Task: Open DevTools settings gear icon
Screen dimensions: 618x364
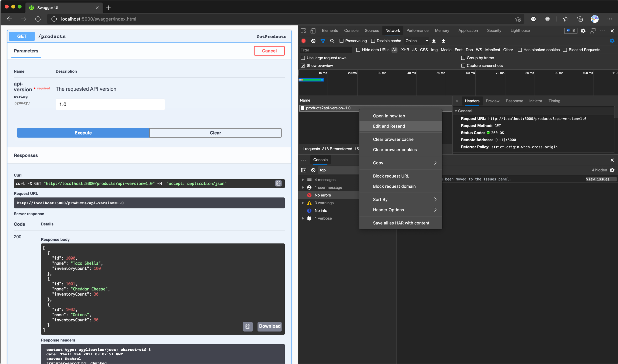Action: point(583,31)
